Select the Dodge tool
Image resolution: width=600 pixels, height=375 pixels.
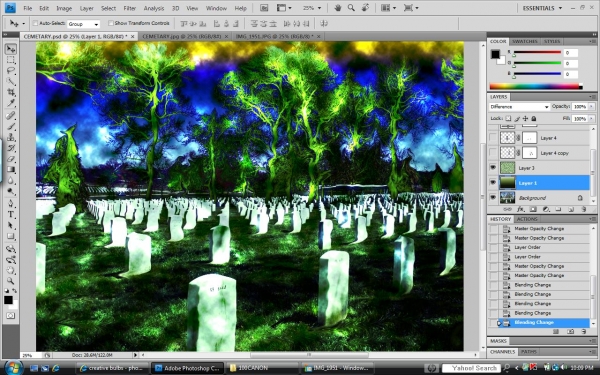[11, 191]
